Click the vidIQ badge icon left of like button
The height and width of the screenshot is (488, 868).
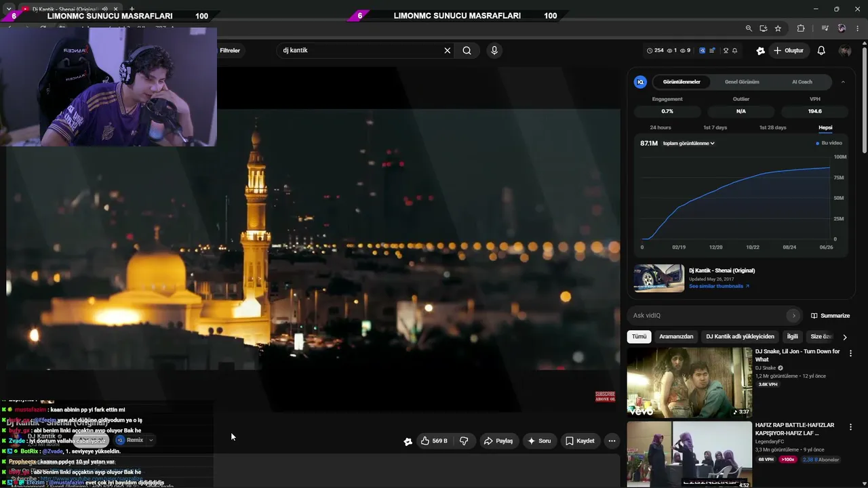(408, 441)
